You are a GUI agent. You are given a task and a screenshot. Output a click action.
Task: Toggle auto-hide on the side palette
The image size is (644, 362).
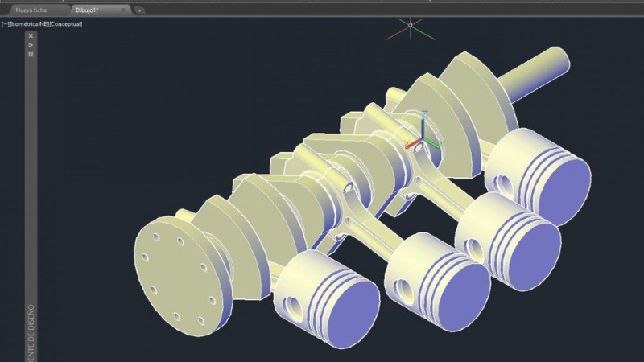[x=31, y=45]
